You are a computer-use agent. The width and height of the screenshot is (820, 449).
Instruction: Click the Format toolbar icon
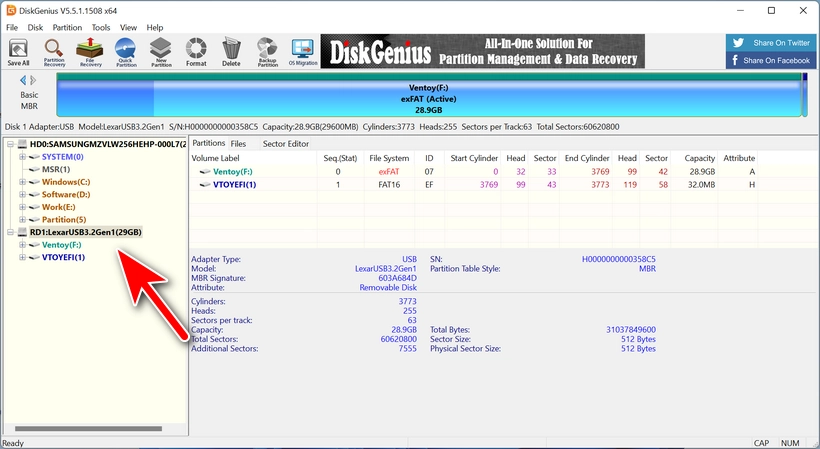(196, 52)
